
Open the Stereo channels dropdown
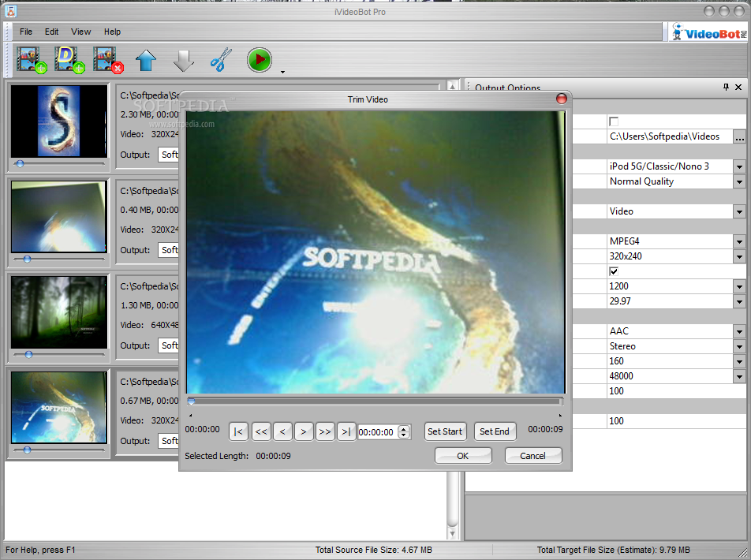coord(739,346)
